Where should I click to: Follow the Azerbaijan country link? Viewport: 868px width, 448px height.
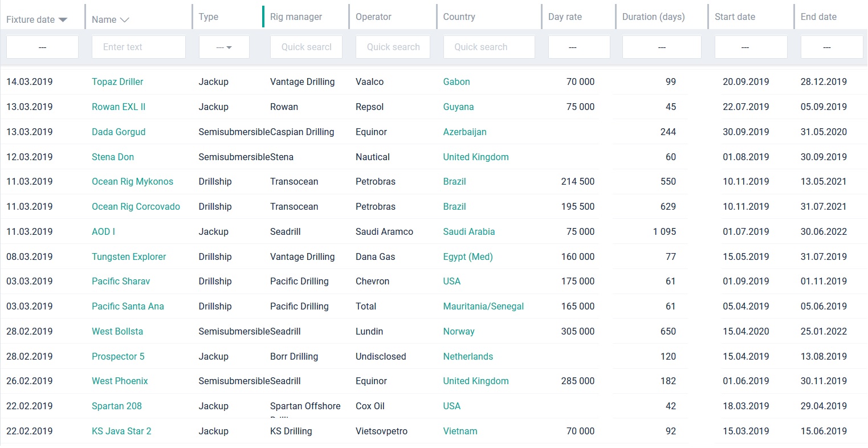[x=464, y=132]
